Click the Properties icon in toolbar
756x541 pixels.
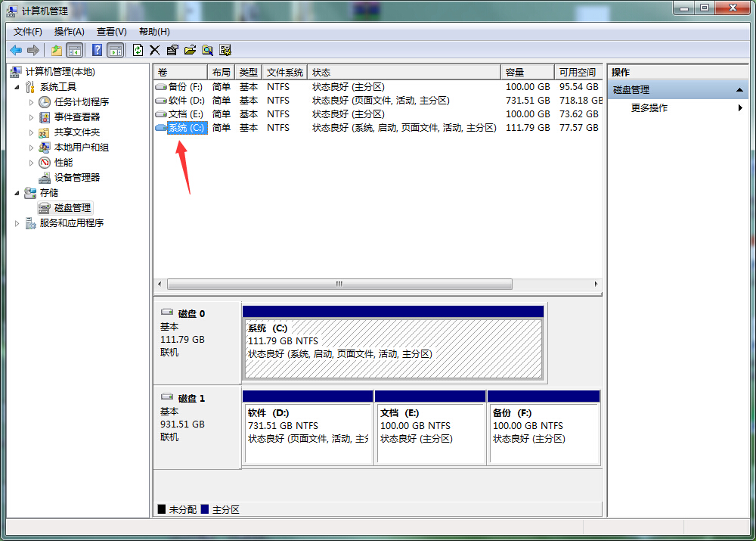[172, 50]
